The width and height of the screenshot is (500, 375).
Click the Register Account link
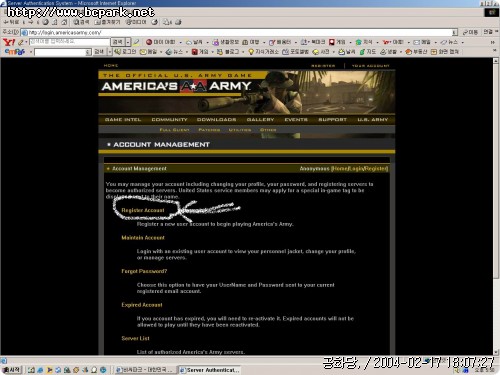click(x=143, y=210)
